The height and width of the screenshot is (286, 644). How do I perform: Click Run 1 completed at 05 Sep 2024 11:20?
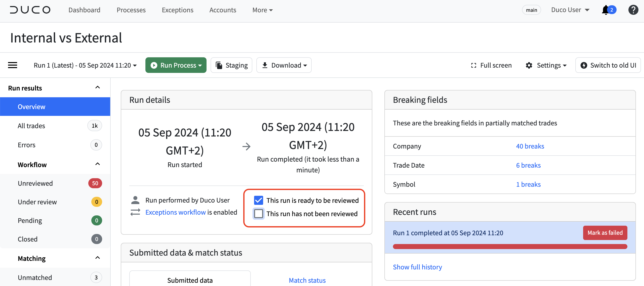(x=448, y=233)
